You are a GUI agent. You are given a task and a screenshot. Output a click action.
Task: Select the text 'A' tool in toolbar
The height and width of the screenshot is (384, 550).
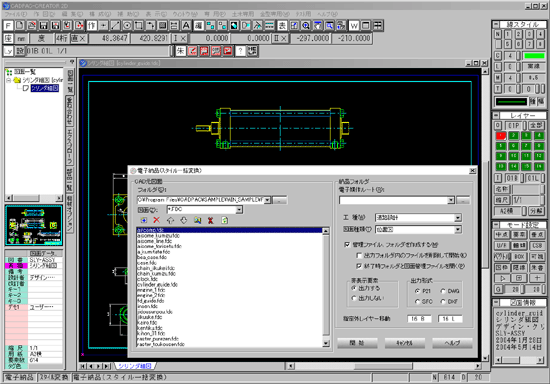(x=186, y=26)
